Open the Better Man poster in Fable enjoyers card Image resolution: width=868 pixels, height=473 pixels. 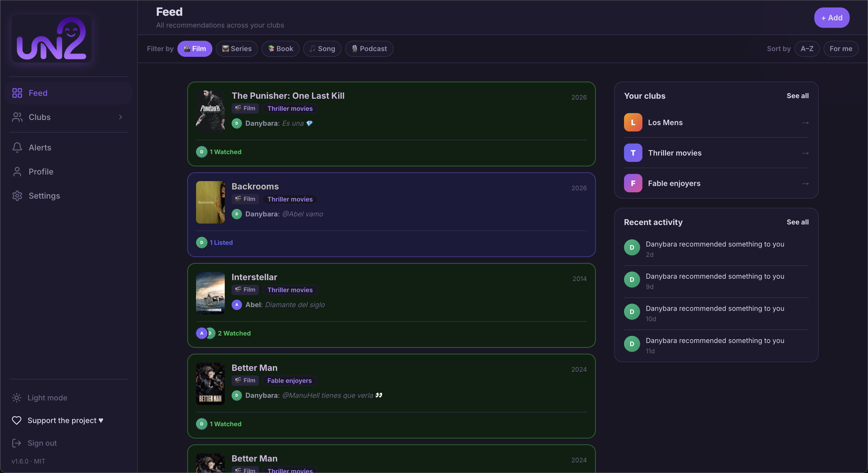(210, 384)
